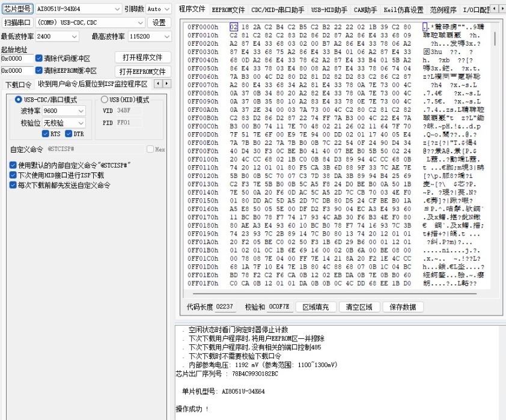506x420 pixels.
Task: Select the highlighted 02 byte at 0FF0000h
Action: coord(234,27)
